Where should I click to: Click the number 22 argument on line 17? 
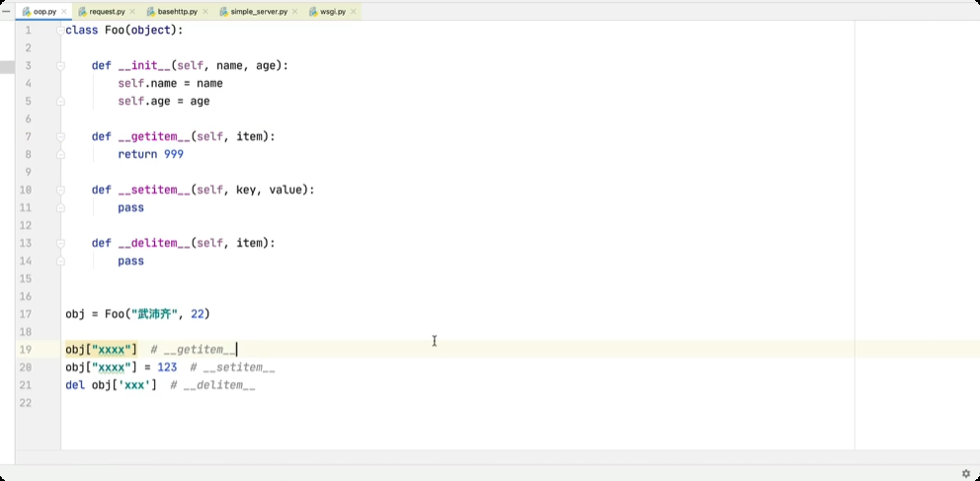pos(198,314)
